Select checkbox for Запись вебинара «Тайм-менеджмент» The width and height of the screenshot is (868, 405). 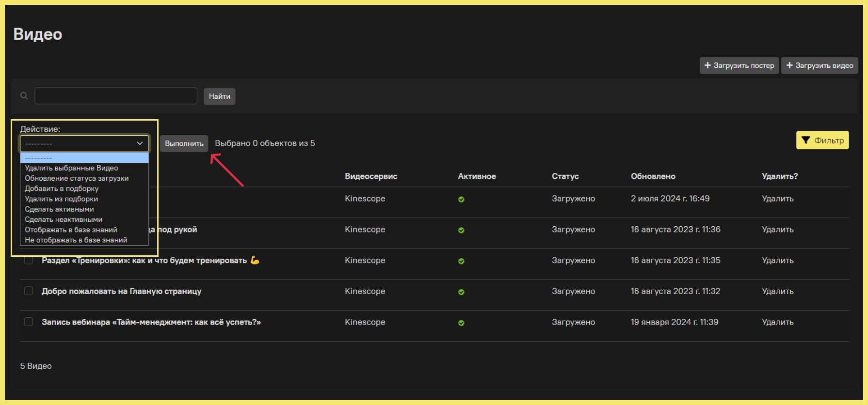pos(29,322)
